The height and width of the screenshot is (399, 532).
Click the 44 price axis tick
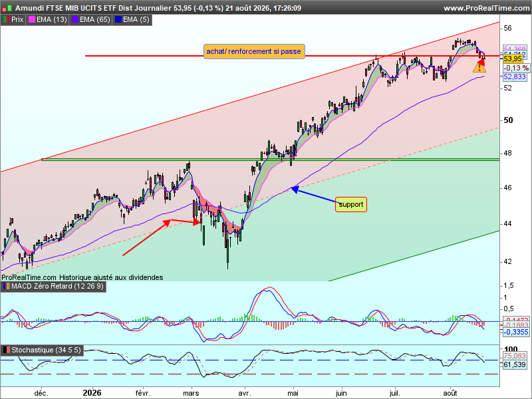[507, 224]
